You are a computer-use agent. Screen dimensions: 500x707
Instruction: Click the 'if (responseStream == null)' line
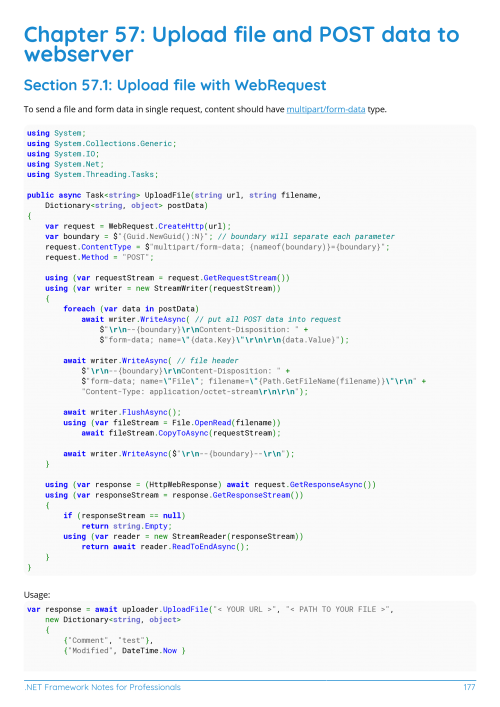(124, 516)
